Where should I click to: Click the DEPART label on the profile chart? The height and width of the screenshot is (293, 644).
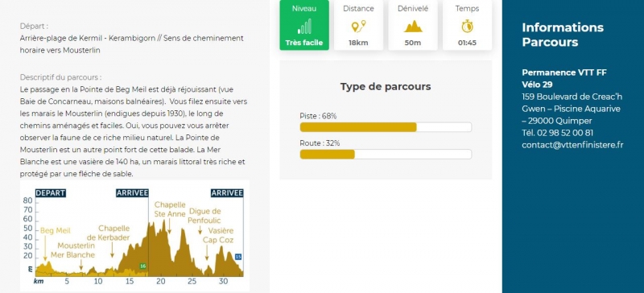51,193
